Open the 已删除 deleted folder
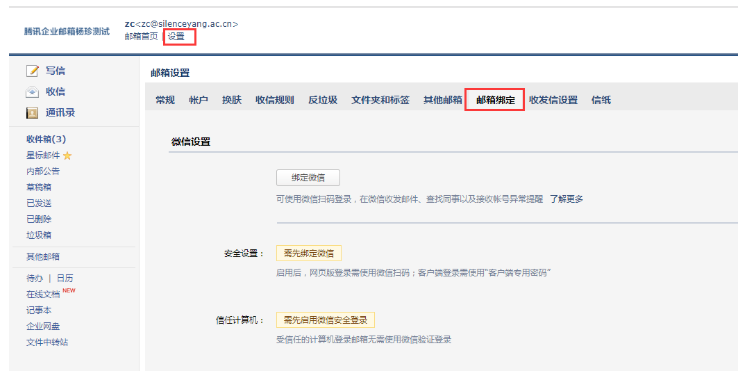The width and height of the screenshot is (745, 376). 39,219
